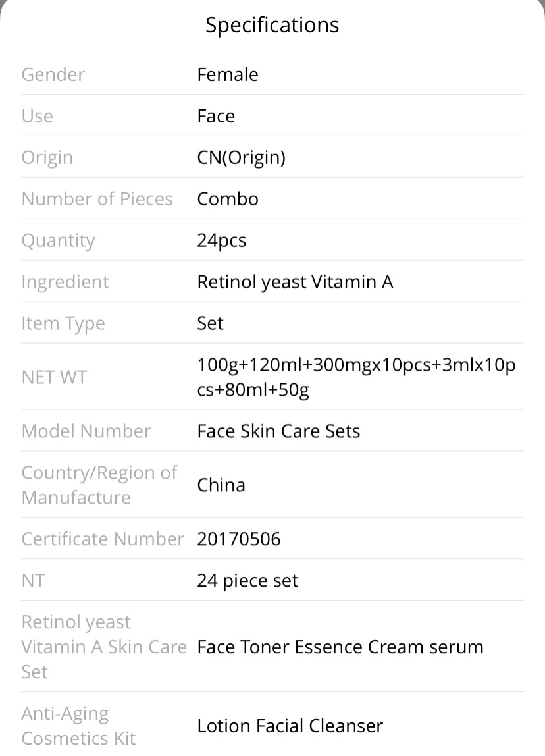Select the Country/Region of Manufacture label

point(99,485)
